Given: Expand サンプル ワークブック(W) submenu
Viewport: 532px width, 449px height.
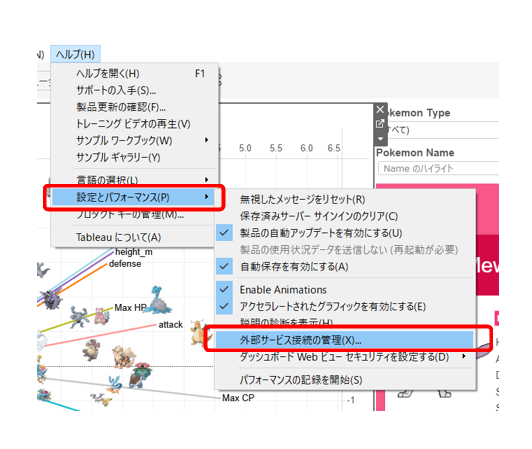Looking at the screenshot, I should coord(134,141).
